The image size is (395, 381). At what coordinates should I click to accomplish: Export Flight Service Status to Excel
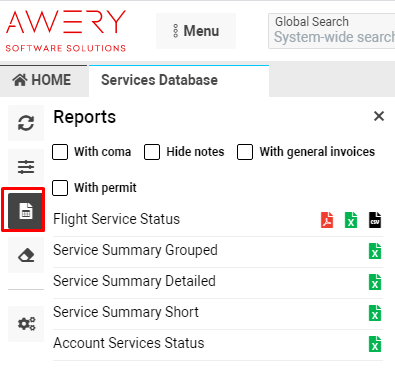351,220
